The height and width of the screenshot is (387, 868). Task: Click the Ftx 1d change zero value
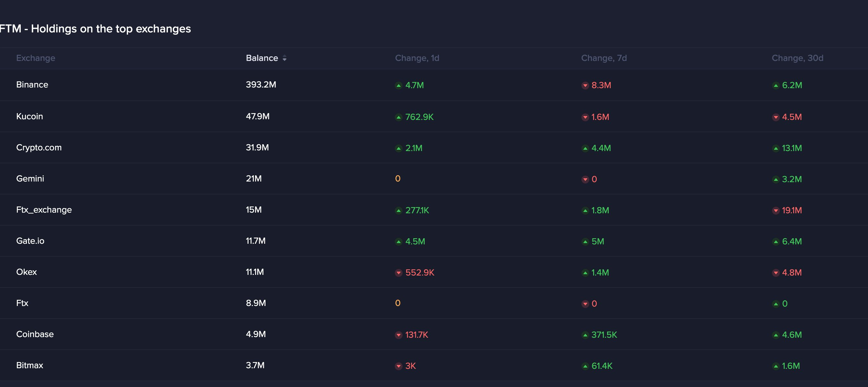pos(398,303)
